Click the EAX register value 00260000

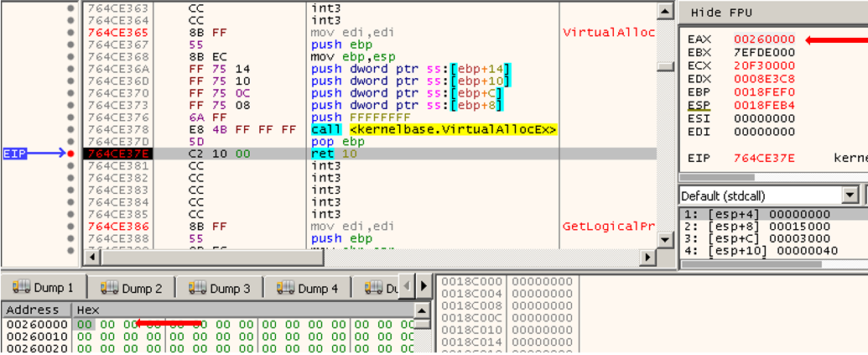click(x=765, y=39)
